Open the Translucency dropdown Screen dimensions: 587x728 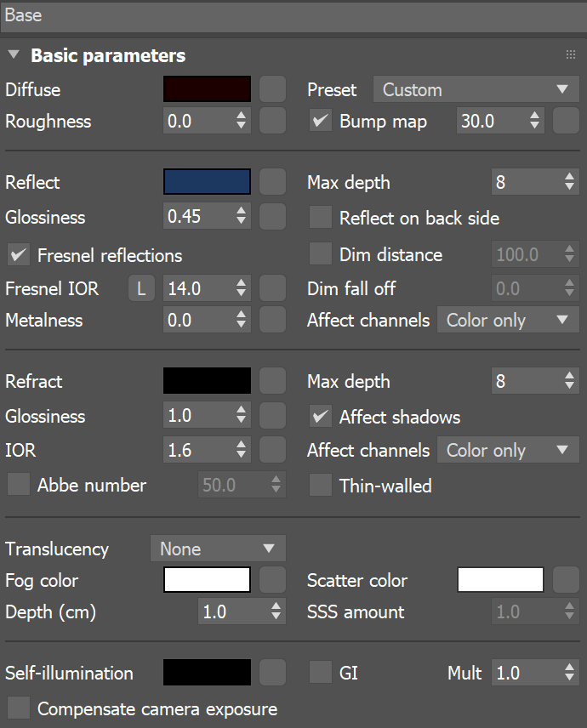[218, 549]
